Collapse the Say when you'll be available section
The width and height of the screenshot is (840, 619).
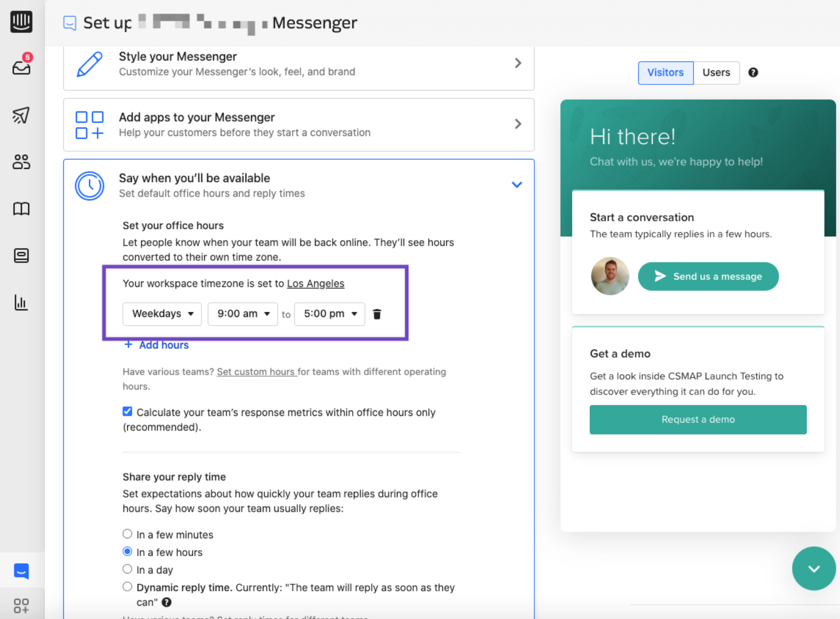tap(517, 185)
